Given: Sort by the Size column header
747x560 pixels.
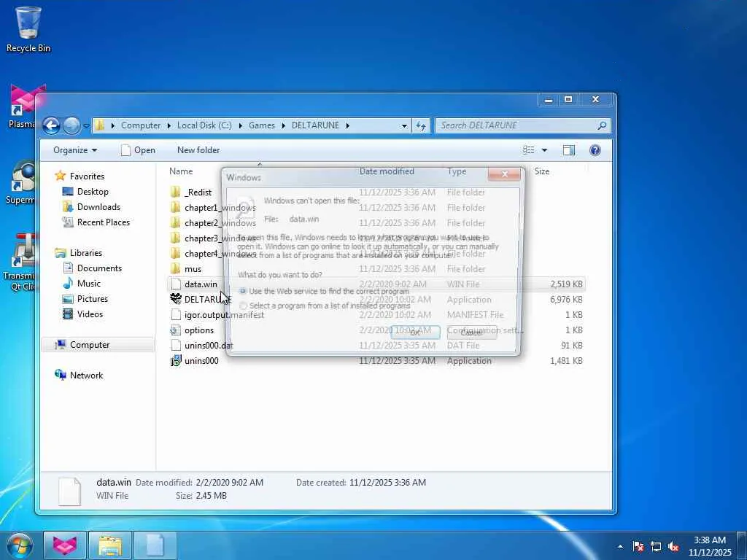Looking at the screenshot, I should [x=542, y=171].
